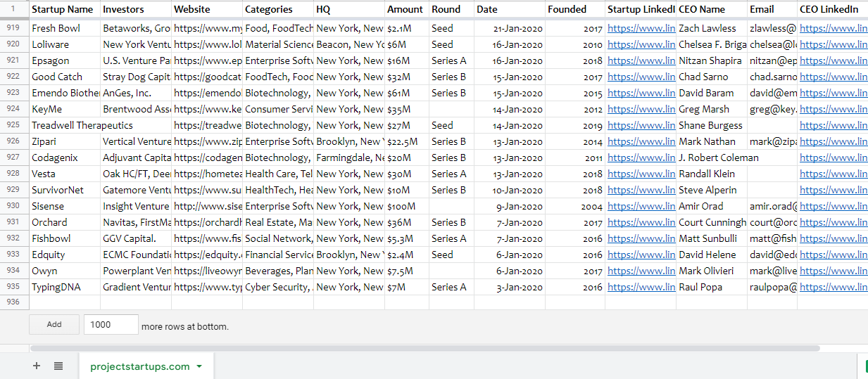Select the $100M amount cell

point(407,206)
